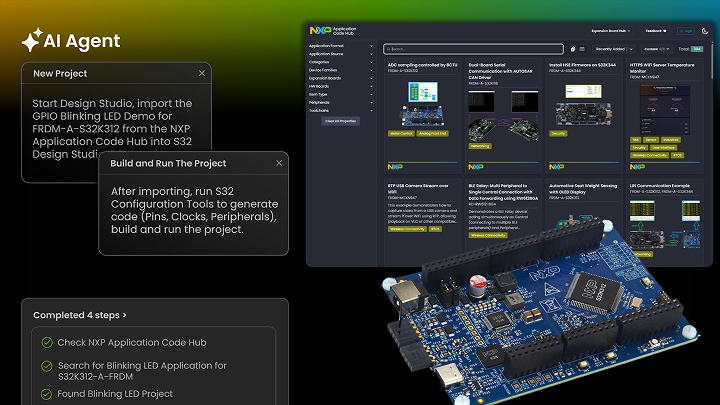Click the Networking tag on Dual-Board Serial card
The height and width of the screenshot is (405, 720).
[480, 146]
